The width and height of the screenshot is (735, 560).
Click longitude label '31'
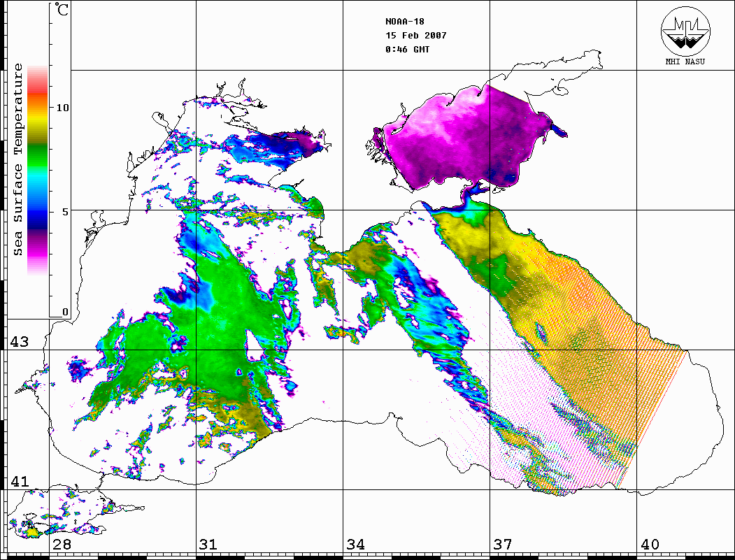pos(208,545)
